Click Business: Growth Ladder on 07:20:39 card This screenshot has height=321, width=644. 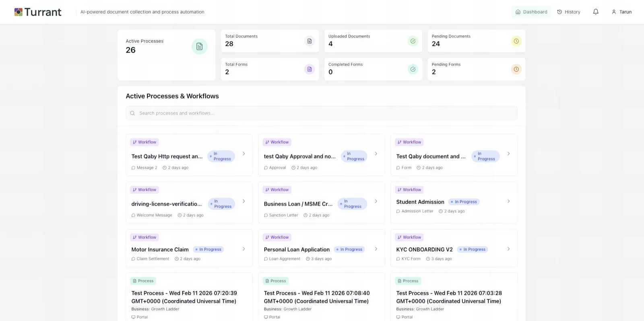coord(155,309)
